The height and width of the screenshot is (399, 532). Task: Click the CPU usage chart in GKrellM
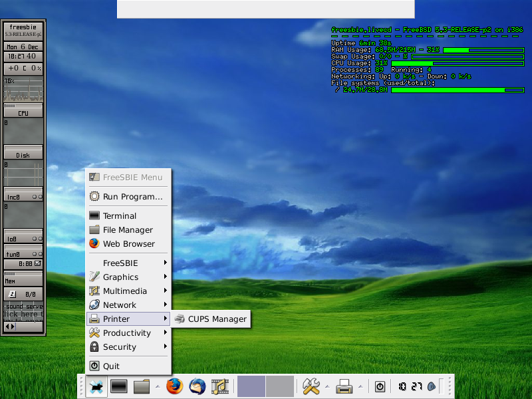pos(23,90)
